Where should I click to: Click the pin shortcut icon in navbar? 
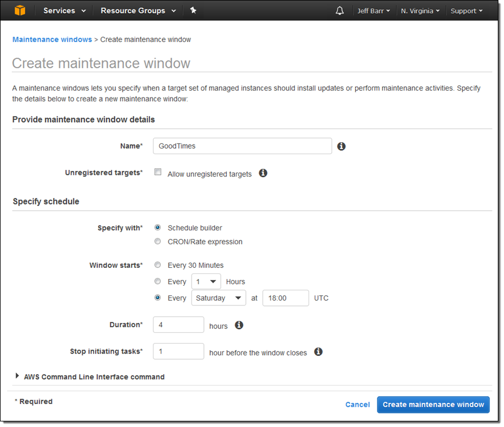pyautogui.click(x=193, y=11)
